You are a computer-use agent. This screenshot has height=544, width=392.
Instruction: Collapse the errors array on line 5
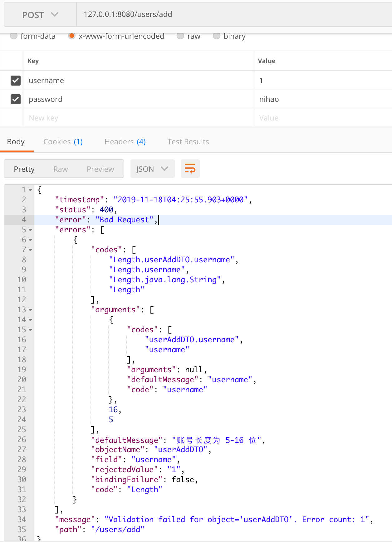tap(30, 230)
